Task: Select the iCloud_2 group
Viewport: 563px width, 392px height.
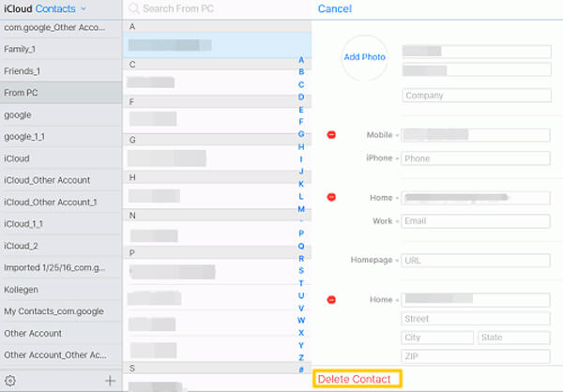Action: click(61, 246)
